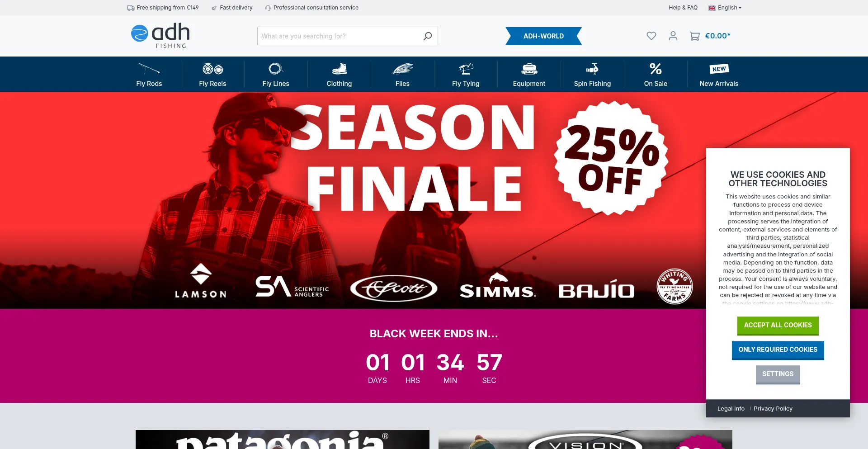Viewport: 868px width, 449px height.
Task: Open the On Sale percent icon
Action: point(656,69)
